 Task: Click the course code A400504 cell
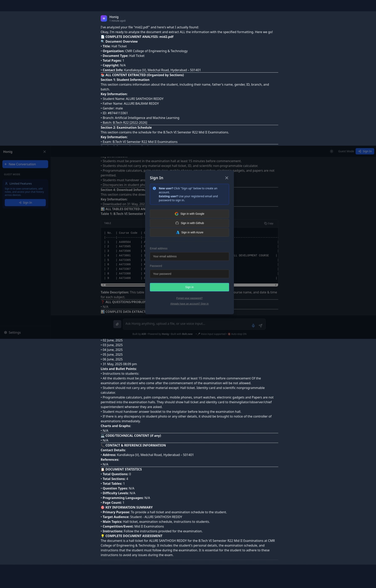pos(125,242)
